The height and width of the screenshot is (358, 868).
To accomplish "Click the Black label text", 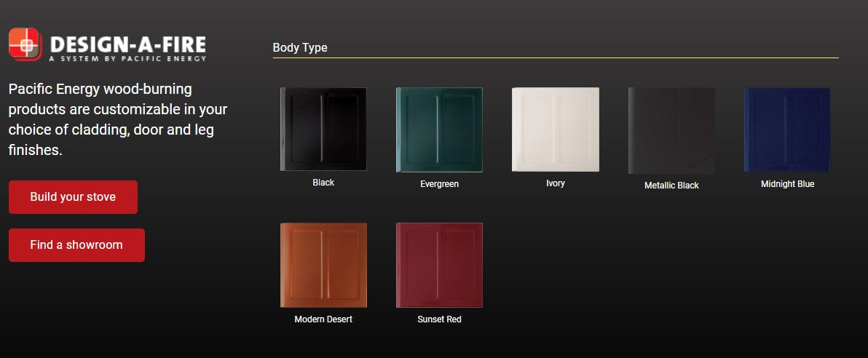I will pos(323,183).
